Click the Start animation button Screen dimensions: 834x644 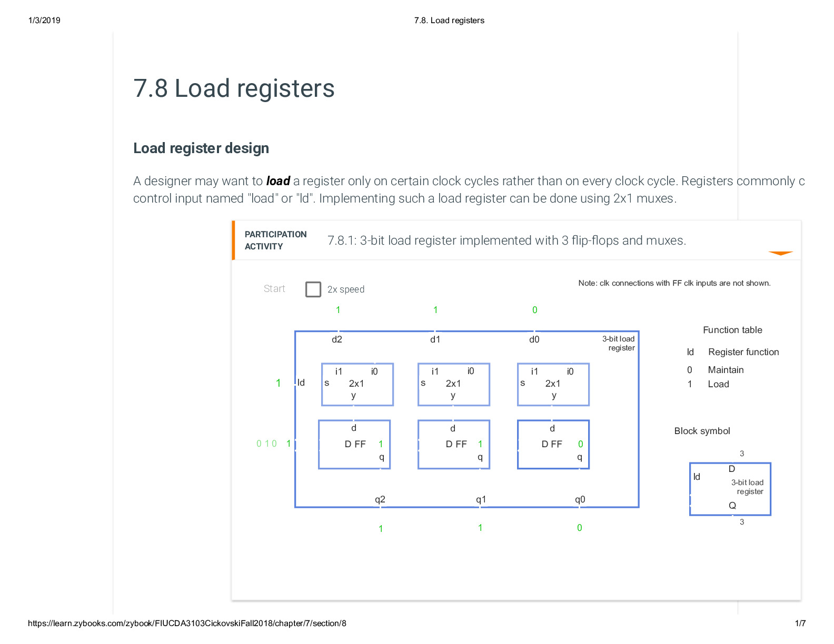(x=274, y=289)
